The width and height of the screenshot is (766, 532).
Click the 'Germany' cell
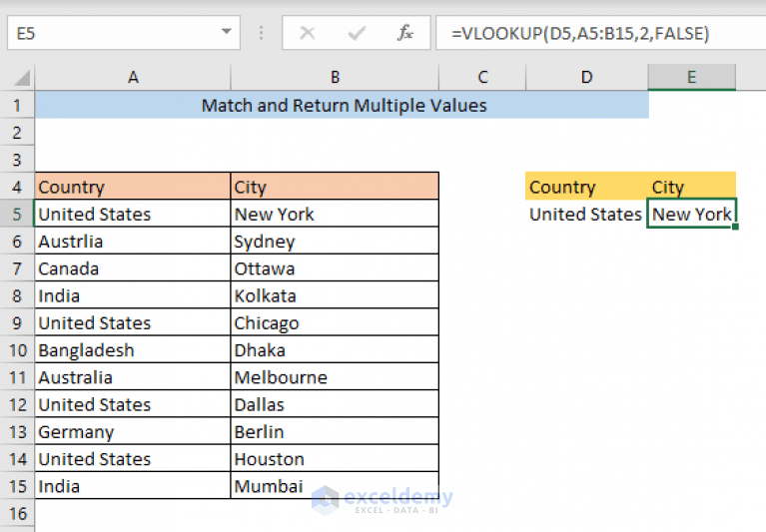(133, 431)
